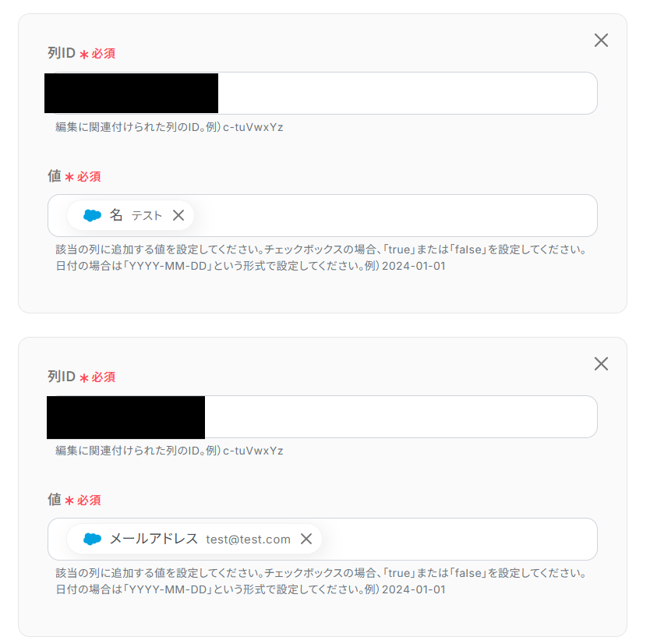Click the first 値 必須 label

[x=74, y=176]
